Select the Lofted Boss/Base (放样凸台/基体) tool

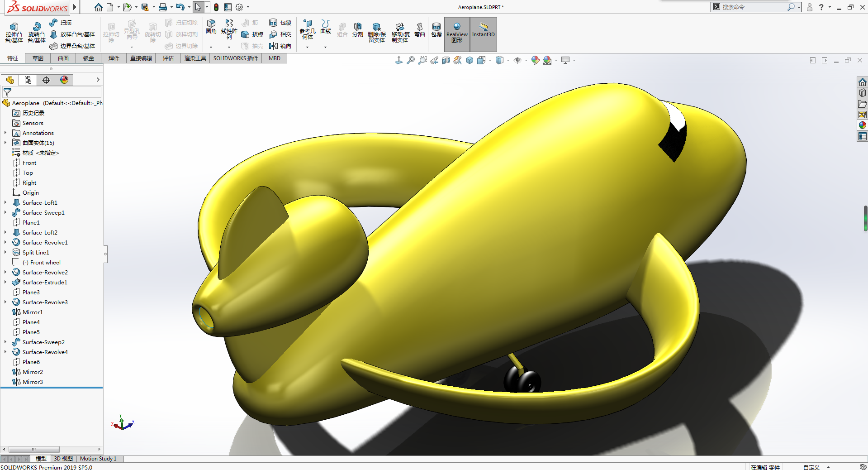coord(72,34)
